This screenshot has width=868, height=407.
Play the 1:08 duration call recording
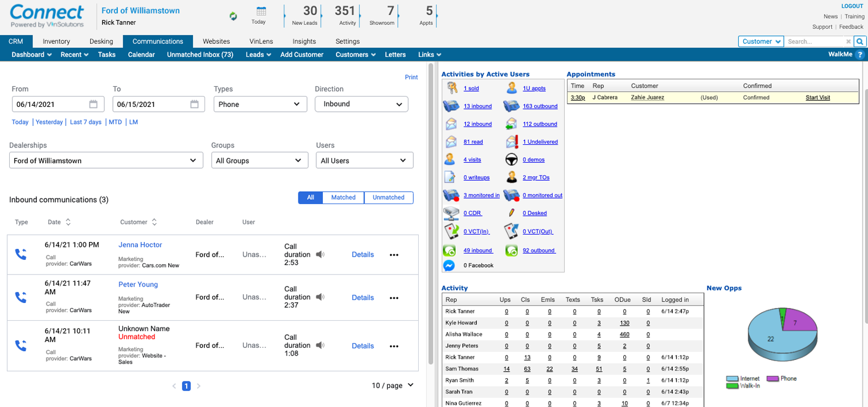pos(320,345)
